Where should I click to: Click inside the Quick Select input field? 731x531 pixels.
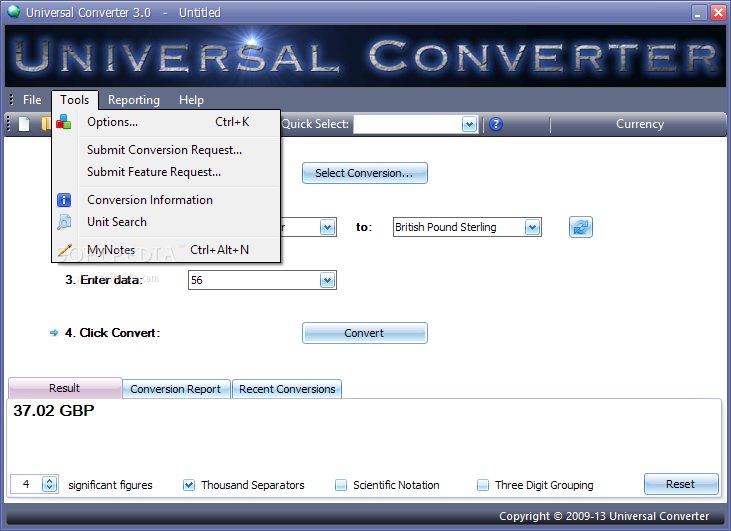tap(407, 124)
